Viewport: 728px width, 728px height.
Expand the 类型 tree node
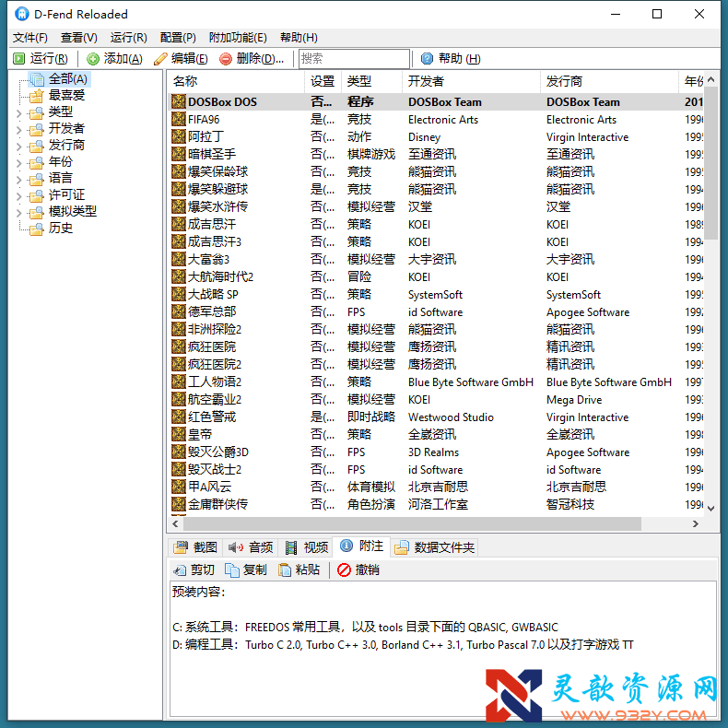[19, 112]
